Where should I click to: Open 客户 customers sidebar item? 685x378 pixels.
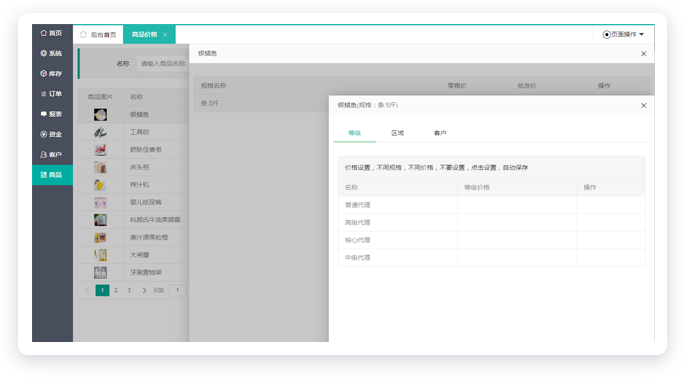tap(52, 154)
